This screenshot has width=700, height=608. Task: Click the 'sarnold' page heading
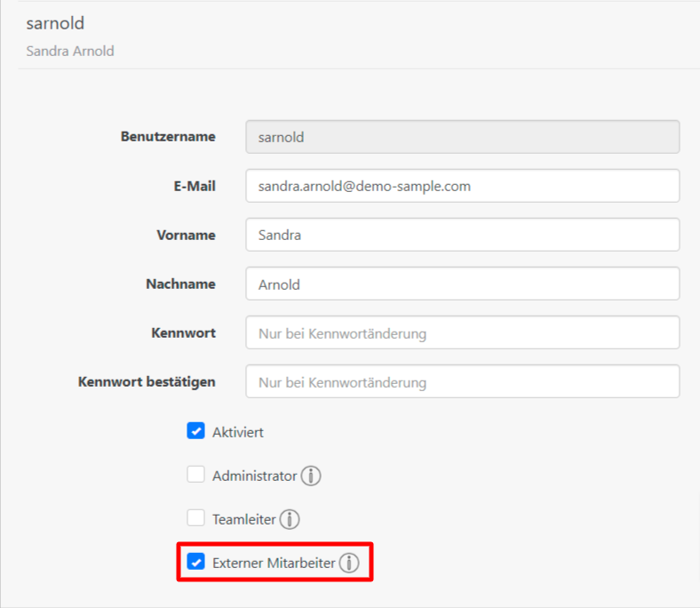tap(55, 23)
